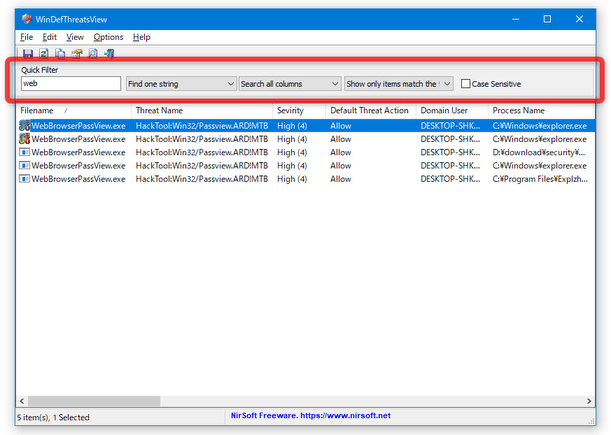Maximize the WinDefThreatsView window
This screenshot has width=611, height=435.
(x=547, y=19)
